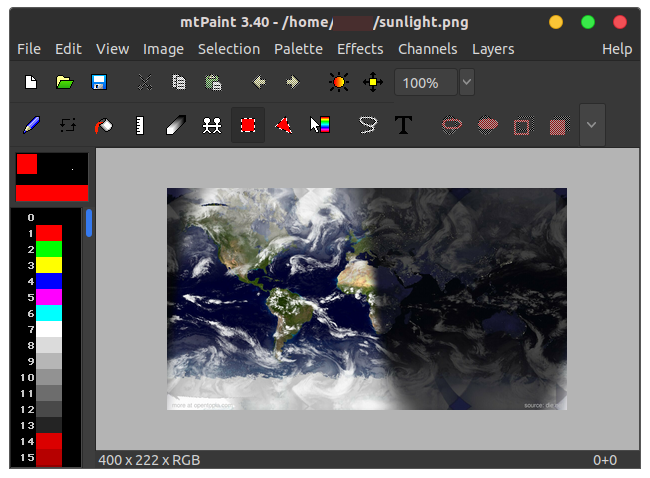The width and height of the screenshot is (650, 478).
Task: Open the Effects menu
Action: click(360, 49)
